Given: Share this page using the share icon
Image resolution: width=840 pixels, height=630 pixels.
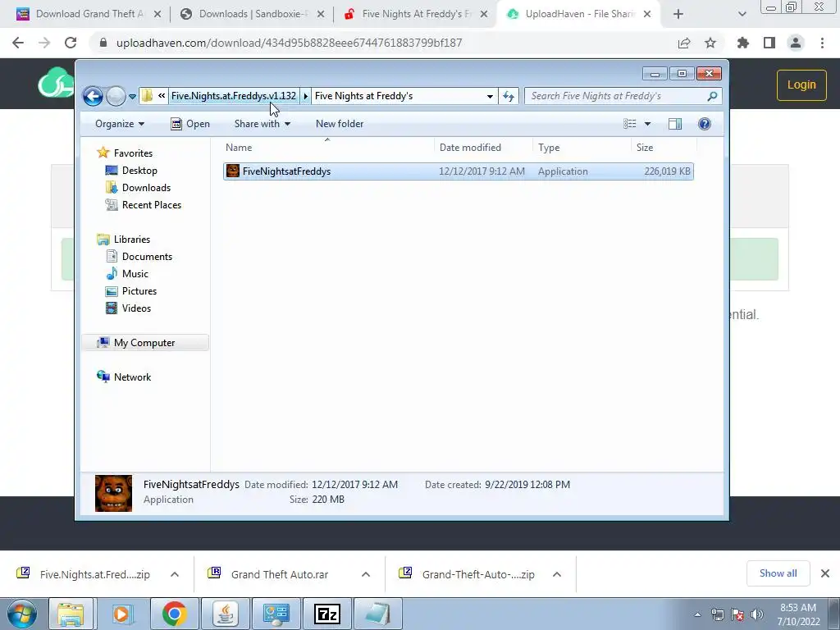Looking at the screenshot, I should [x=684, y=43].
